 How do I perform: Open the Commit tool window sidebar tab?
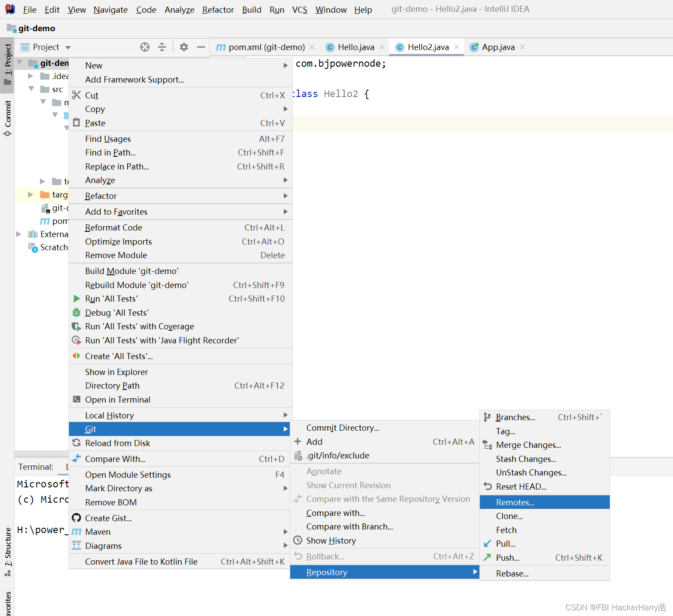[7, 118]
